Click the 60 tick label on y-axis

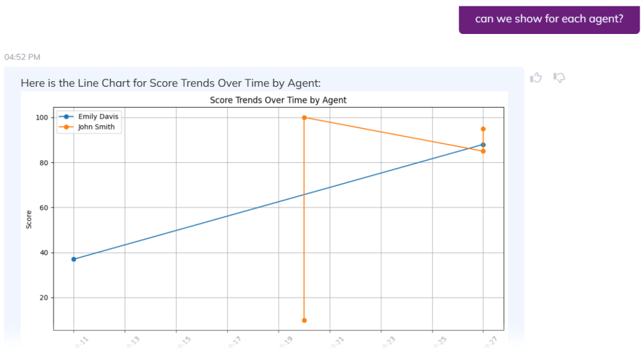pyautogui.click(x=44, y=208)
